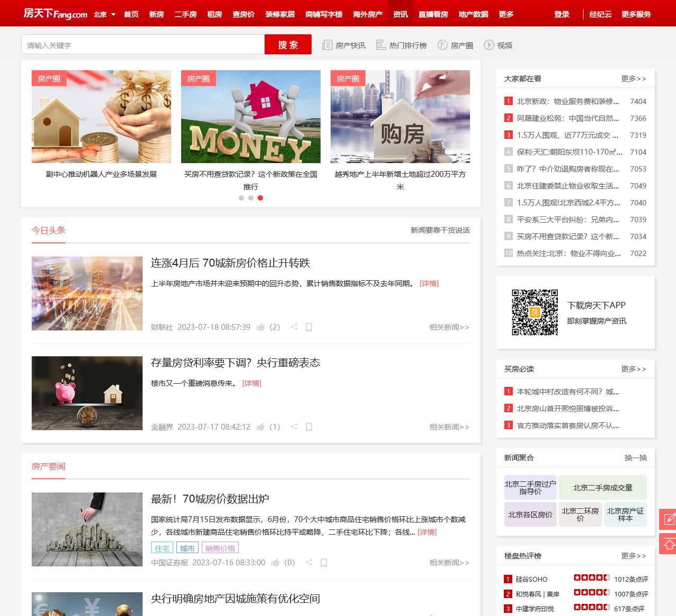The height and width of the screenshot is (616, 676).
Task: Like the 连涨4月后 article
Action: point(261,327)
